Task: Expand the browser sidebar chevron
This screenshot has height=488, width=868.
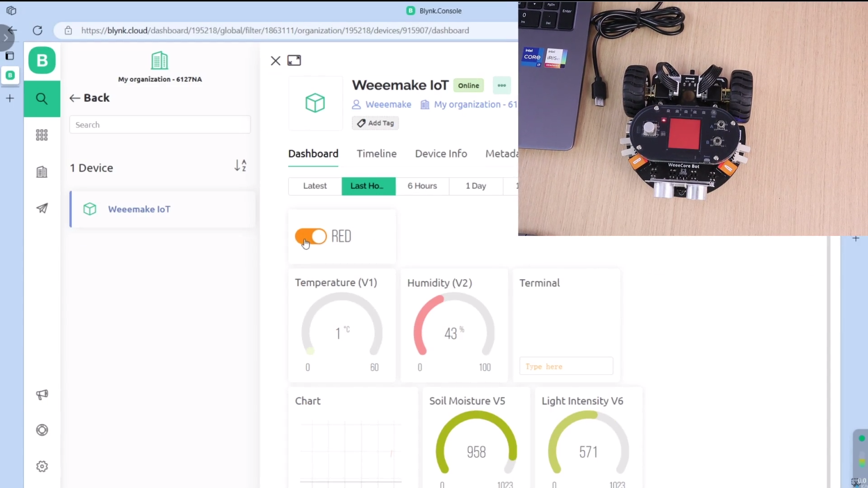Action: pyautogui.click(x=5, y=38)
